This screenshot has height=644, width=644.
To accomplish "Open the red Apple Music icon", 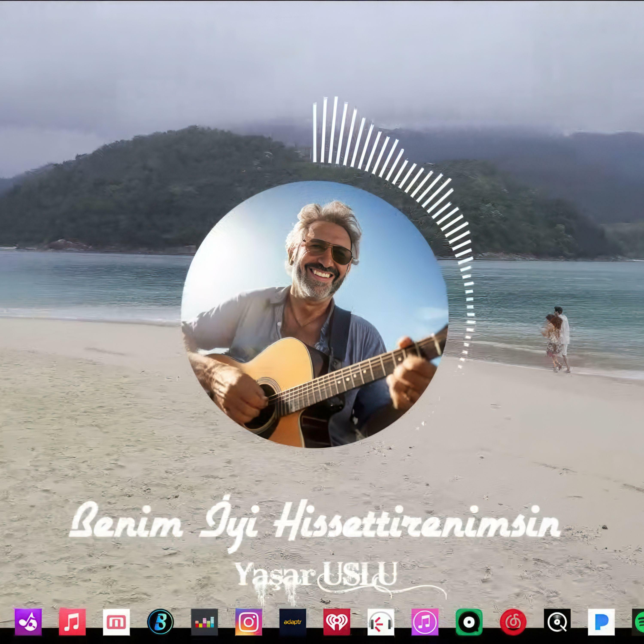I will [x=72, y=622].
